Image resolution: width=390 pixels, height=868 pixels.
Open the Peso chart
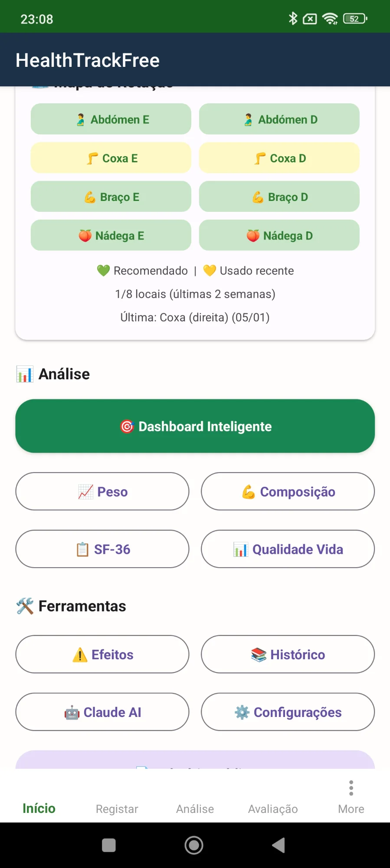pos(102,491)
